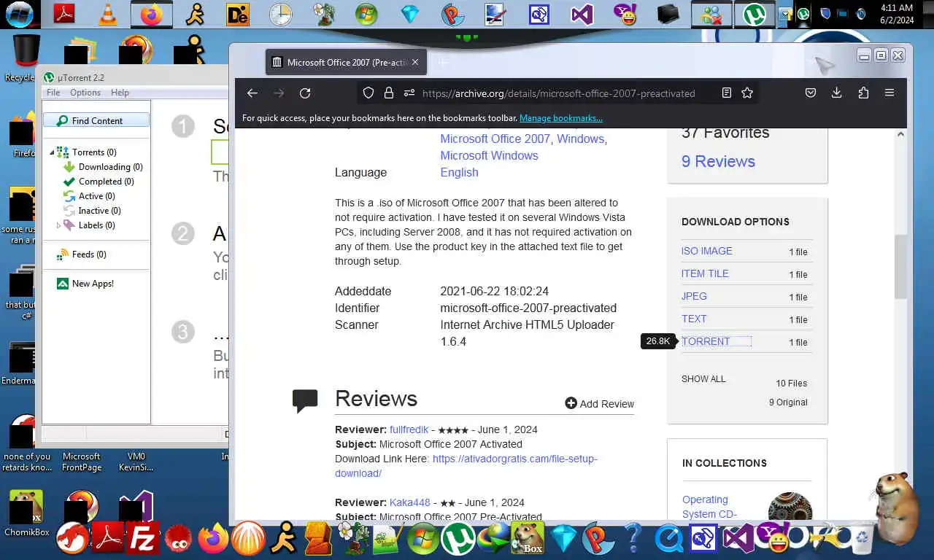Screen dimensions: 934x560
Task: Select Inactive (0) in uTorrent sidebar
Action: click(x=92, y=211)
